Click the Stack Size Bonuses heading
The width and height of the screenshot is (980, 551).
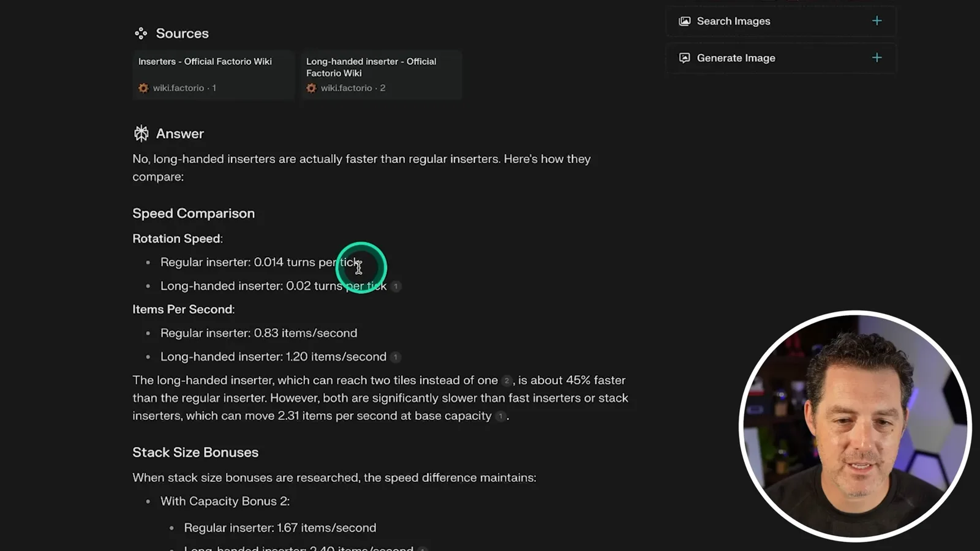(x=195, y=452)
